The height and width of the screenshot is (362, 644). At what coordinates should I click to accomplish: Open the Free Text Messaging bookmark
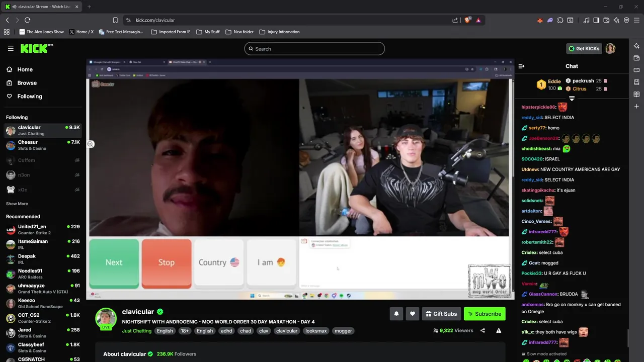tap(121, 32)
